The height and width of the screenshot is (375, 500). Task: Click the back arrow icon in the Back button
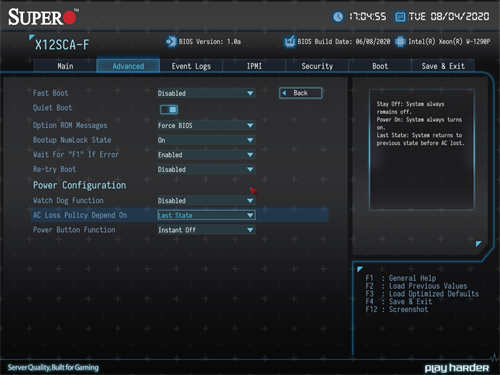tap(284, 93)
